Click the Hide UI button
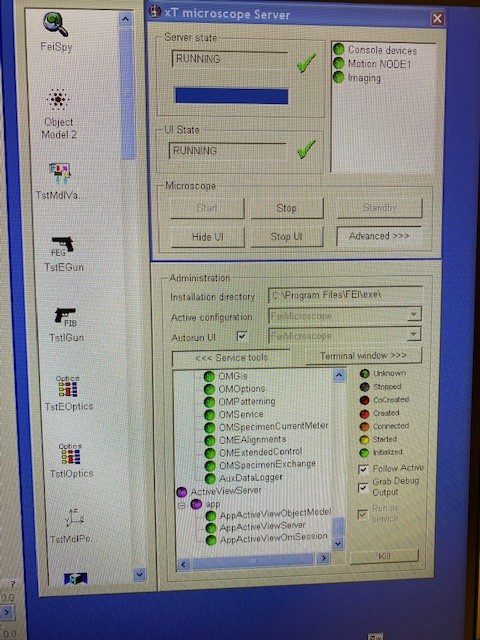 (x=207, y=237)
